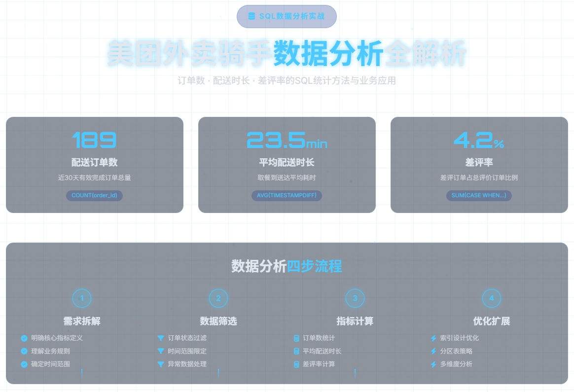
Task: Click the lightning icon beside 索引设计优化
Action: [x=433, y=338]
